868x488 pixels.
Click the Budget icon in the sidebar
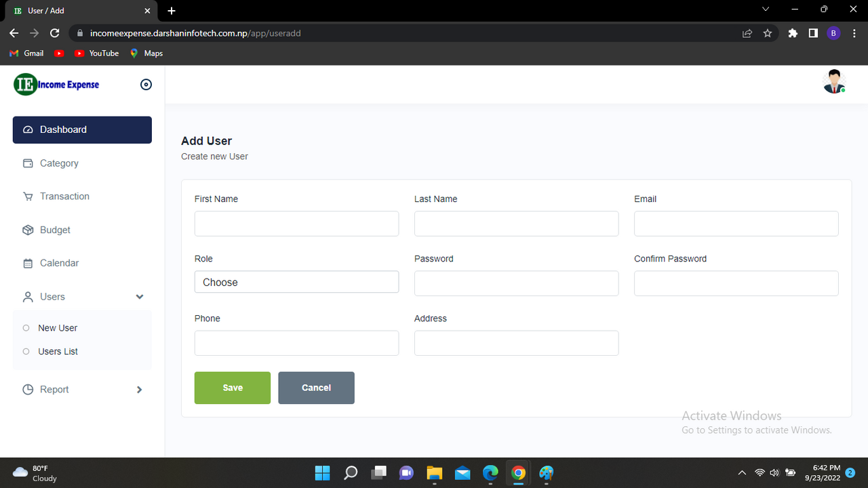pos(27,229)
